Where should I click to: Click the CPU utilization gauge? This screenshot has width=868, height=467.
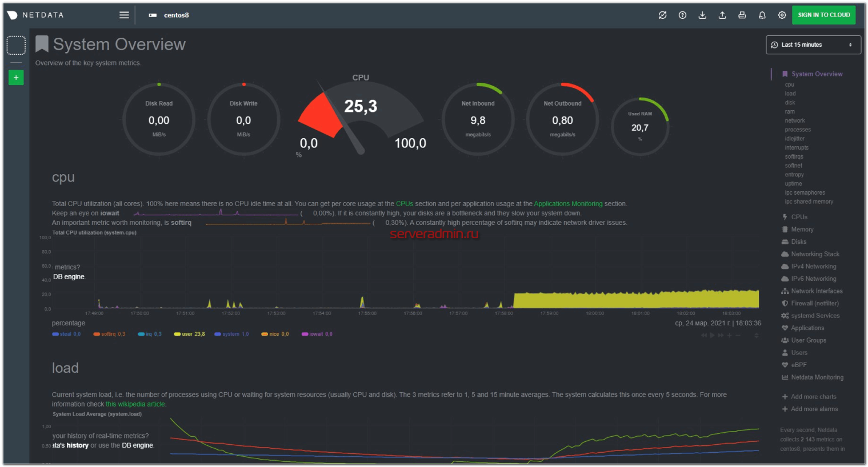click(361, 116)
